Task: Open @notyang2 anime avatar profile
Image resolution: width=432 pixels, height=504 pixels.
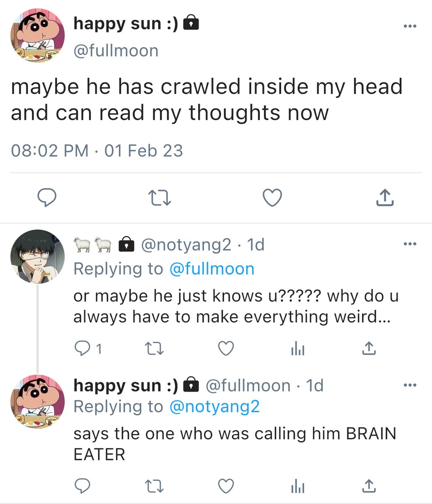Action: pos(37,256)
